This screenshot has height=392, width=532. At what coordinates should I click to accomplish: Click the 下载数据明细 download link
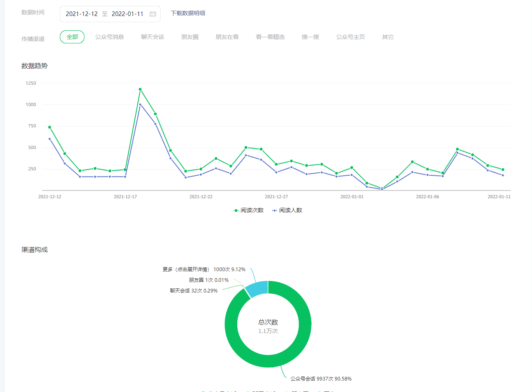tap(188, 13)
